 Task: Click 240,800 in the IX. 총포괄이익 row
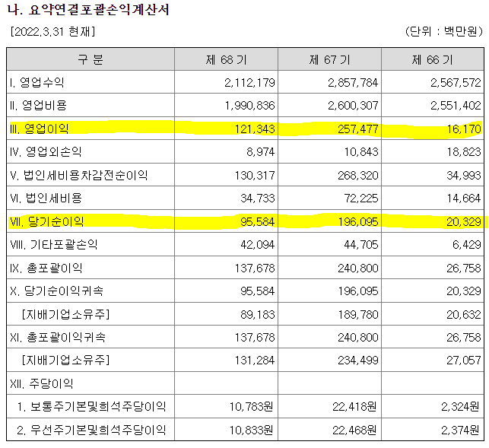pyautogui.click(x=358, y=268)
